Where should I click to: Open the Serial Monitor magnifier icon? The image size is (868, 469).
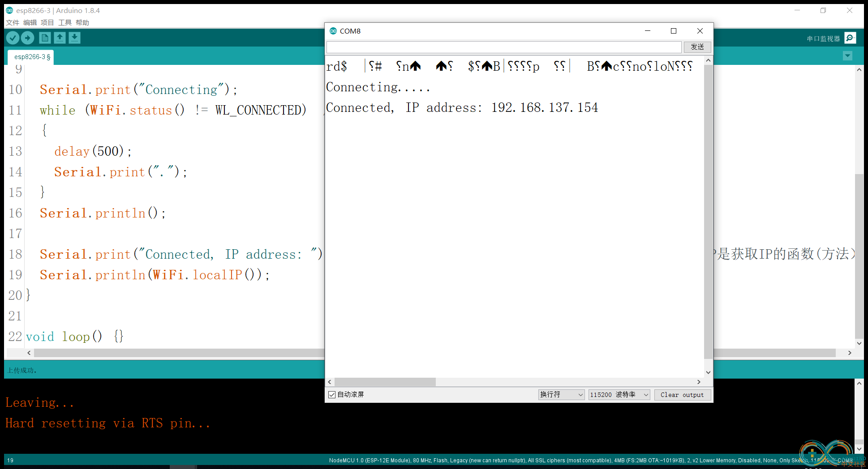(x=850, y=38)
